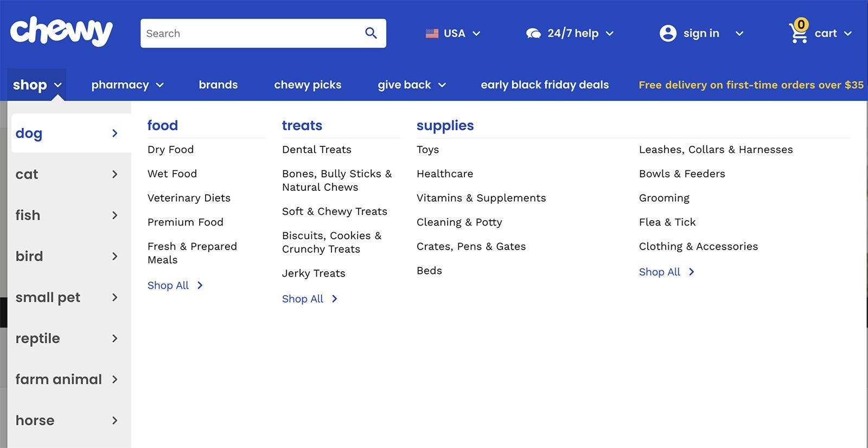
Task: Click Shop All under supplies
Action: click(x=660, y=272)
